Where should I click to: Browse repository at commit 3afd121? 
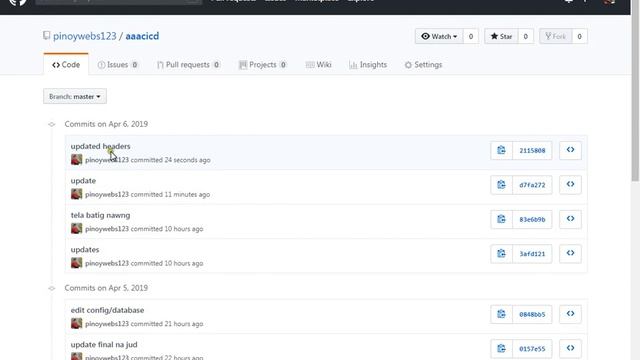[570, 253]
